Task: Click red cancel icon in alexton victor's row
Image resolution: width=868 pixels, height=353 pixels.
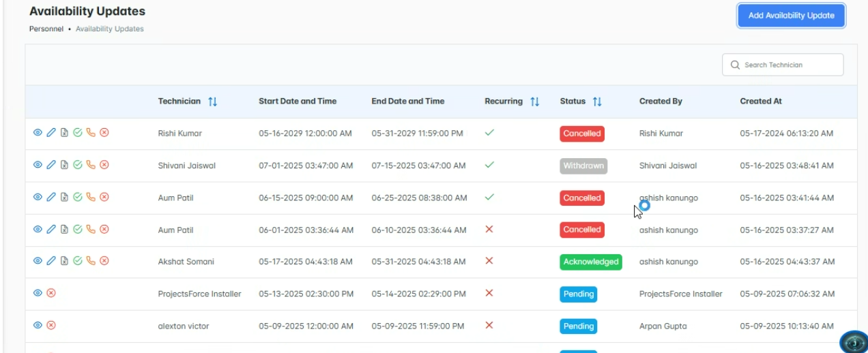Action: (x=51, y=326)
